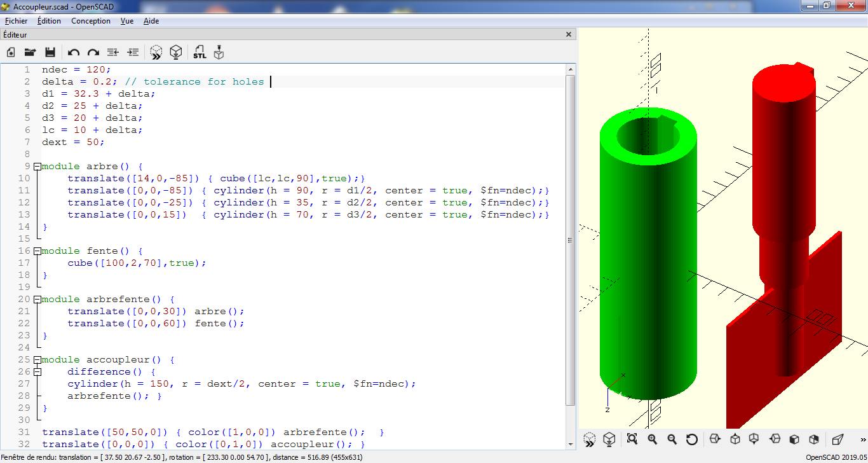Click the New file icon in editor toolbar
Screen dimensions: 868x463
(x=11, y=52)
